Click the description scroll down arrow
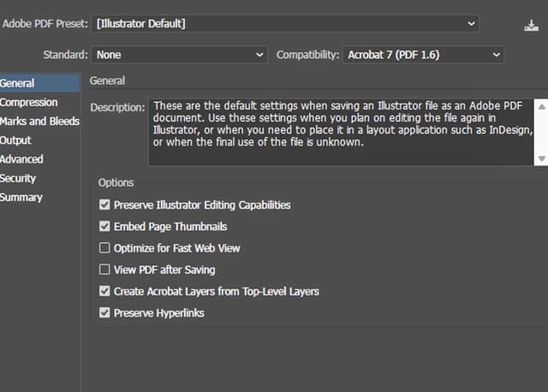 [541, 158]
